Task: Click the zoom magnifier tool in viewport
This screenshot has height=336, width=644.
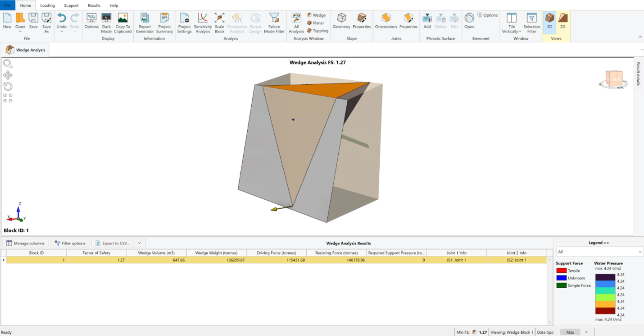Action: pyautogui.click(x=8, y=64)
